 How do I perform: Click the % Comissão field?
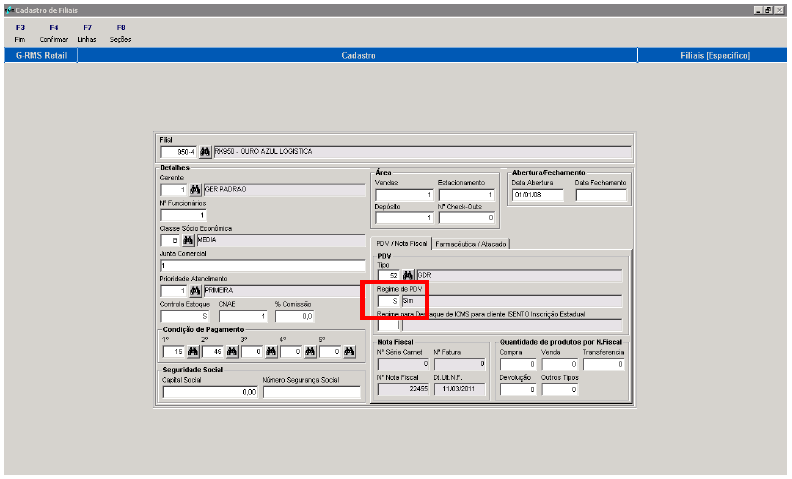click(294, 316)
